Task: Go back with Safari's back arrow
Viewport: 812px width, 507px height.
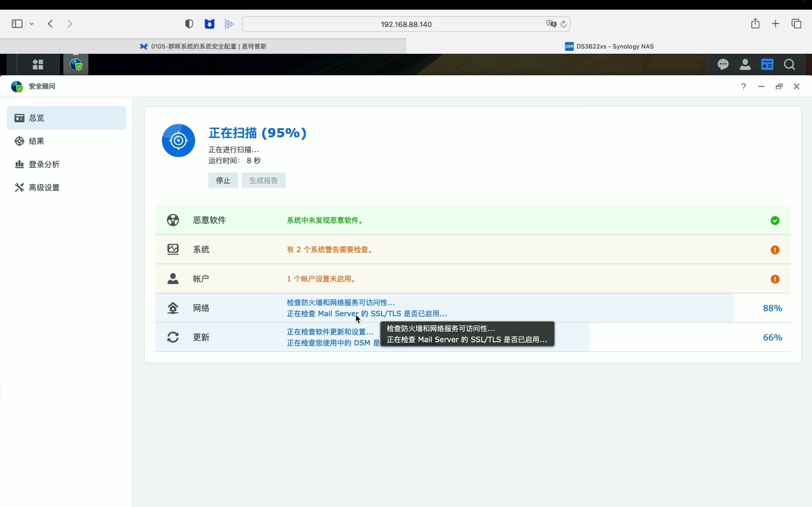Action: click(50, 23)
